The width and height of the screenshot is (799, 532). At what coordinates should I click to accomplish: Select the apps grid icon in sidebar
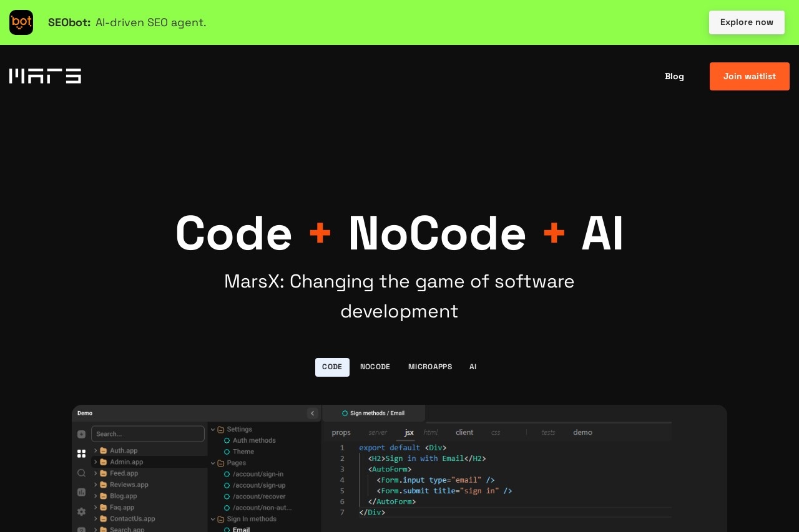(x=81, y=453)
